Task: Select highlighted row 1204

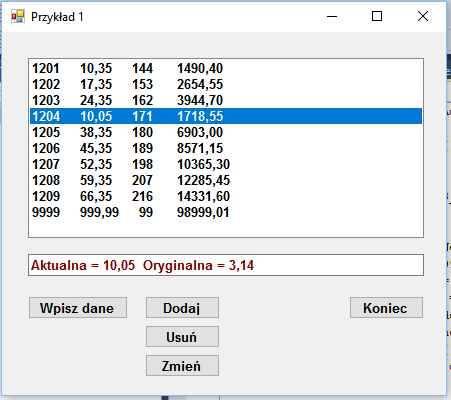Action: 226,116
